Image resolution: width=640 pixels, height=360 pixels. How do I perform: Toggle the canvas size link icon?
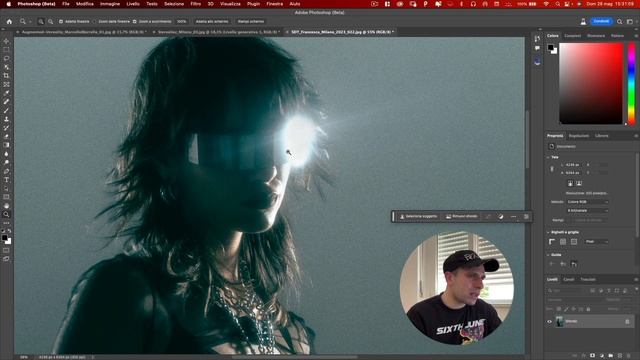(x=552, y=169)
